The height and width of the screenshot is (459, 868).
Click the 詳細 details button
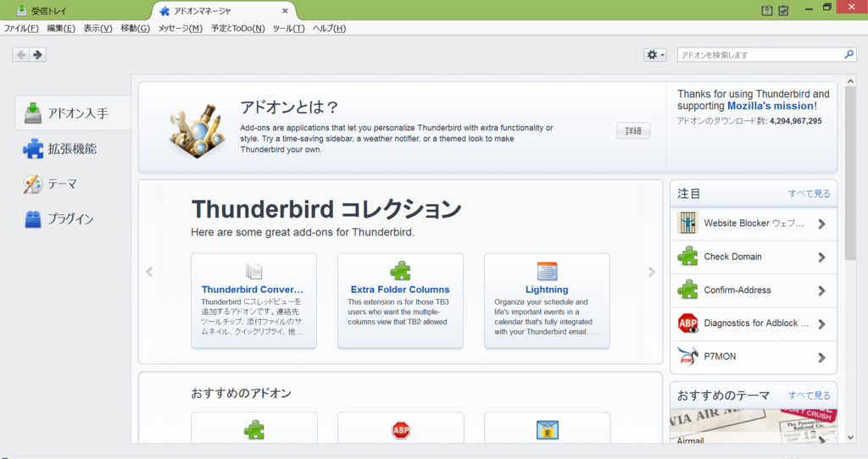pos(633,130)
